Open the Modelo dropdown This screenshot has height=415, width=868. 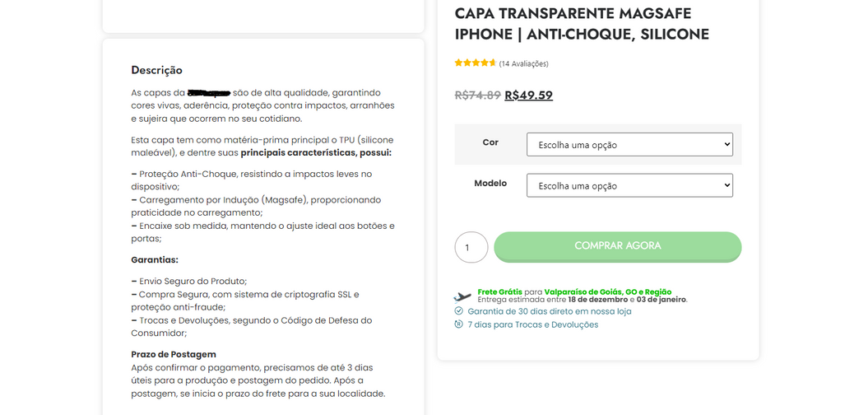[629, 185]
